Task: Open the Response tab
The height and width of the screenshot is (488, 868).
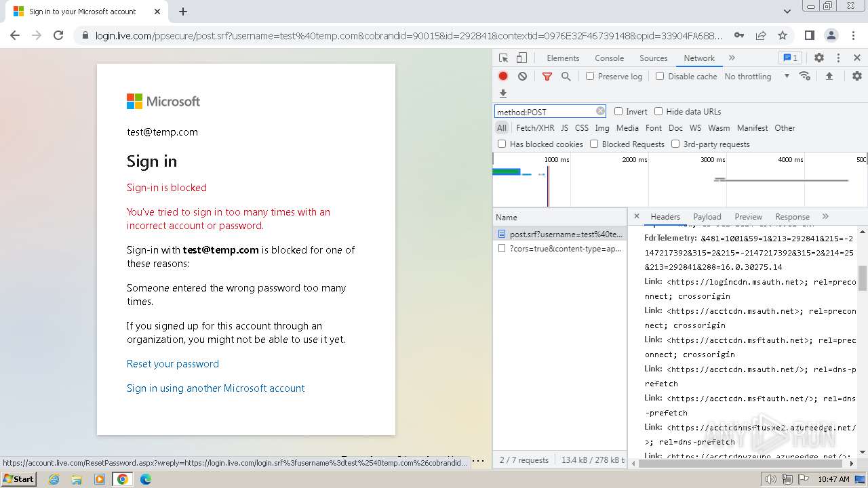Action: coord(792,217)
